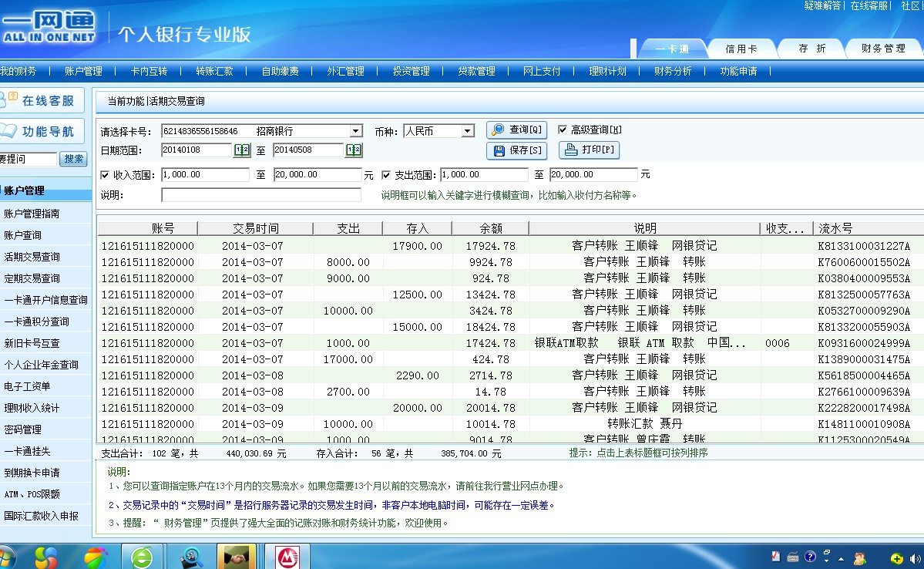The image size is (924, 569).
Task: Click the 说明 keyword input field
Action: tap(260, 195)
